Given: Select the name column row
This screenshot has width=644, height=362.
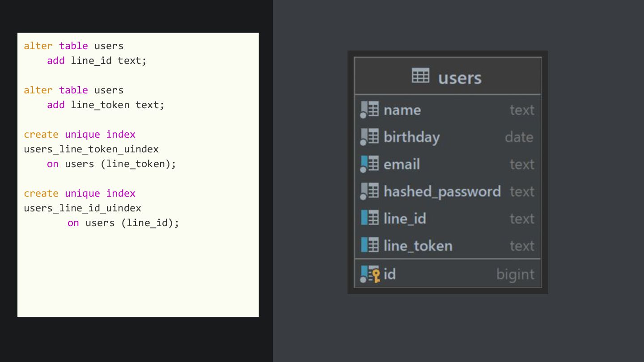Looking at the screenshot, I should pyautogui.click(x=447, y=110).
